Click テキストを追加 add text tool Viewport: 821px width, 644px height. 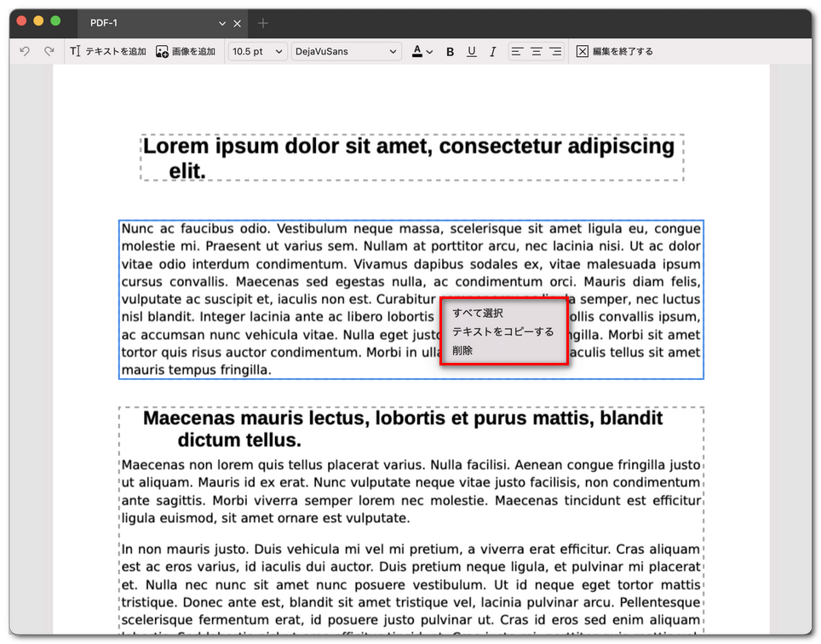pos(108,51)
